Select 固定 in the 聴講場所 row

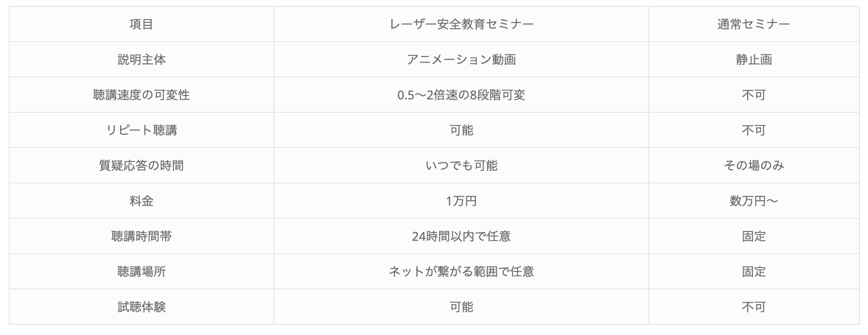click(x=753, y=272)
